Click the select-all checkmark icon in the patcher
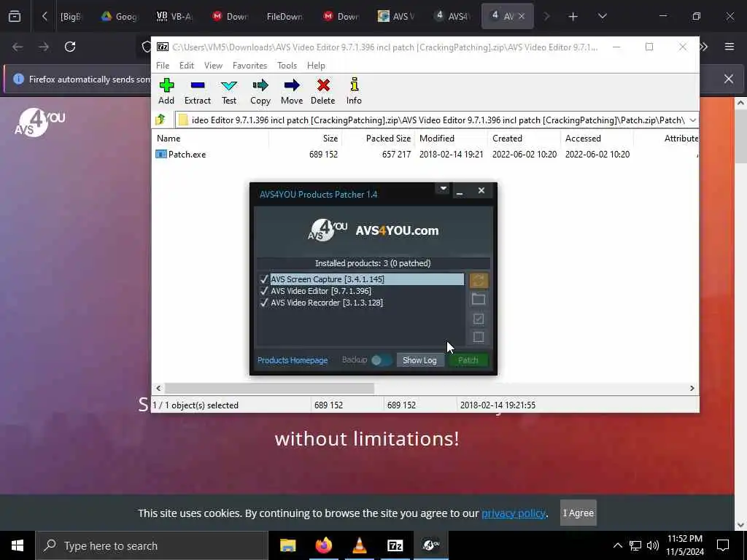747x560 pixels. pyautogui.click(x=479, y=319)
